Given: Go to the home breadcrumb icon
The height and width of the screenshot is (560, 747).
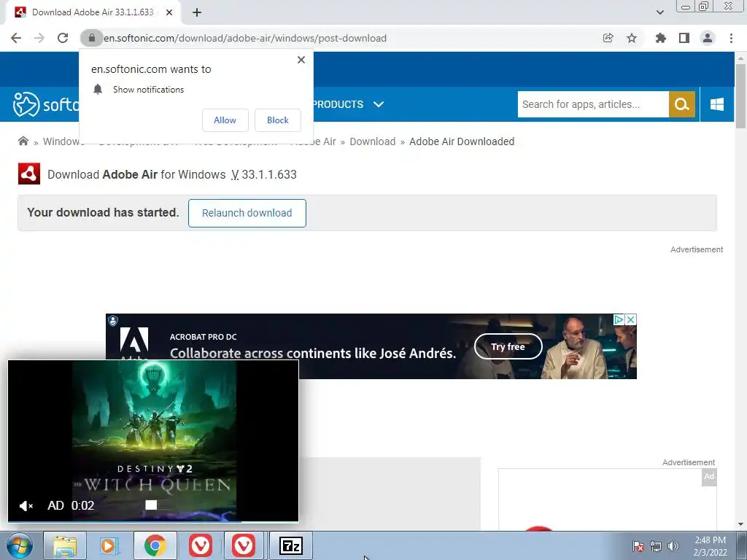Looking at the screenshot, I should pyautogui.click(x=23, y=141).
